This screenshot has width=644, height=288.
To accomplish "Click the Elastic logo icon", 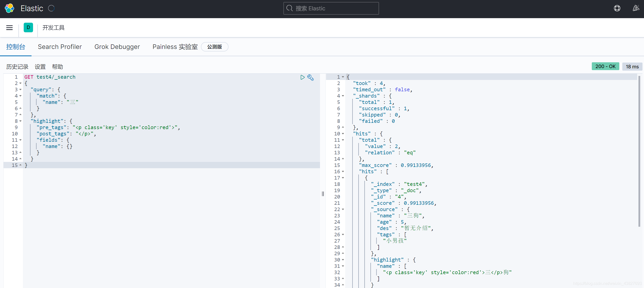I will coord(9,8).
